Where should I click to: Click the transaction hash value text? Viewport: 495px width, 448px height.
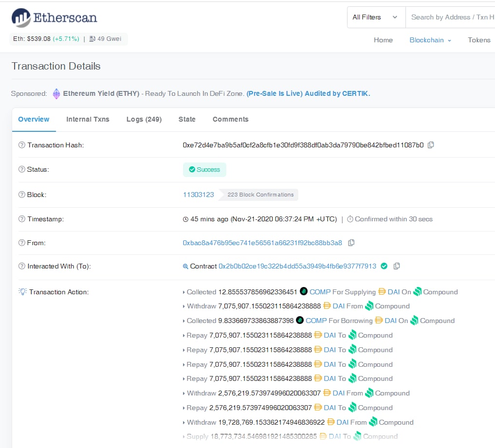pyautogui.click(x=303, y=145)
